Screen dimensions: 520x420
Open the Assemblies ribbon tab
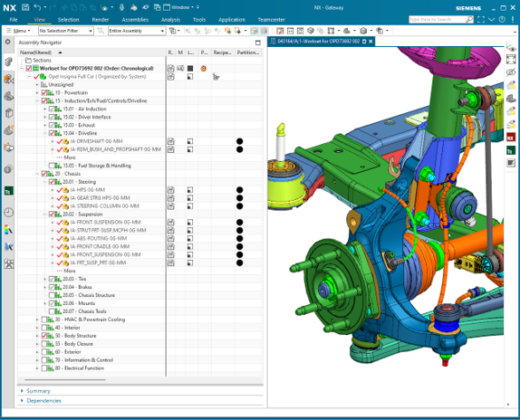[x=135, y=20]
